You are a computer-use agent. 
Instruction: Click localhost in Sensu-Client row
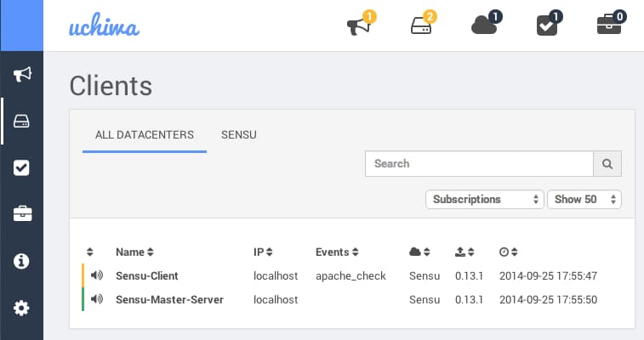pyautogui.click(x=276, y=276)
